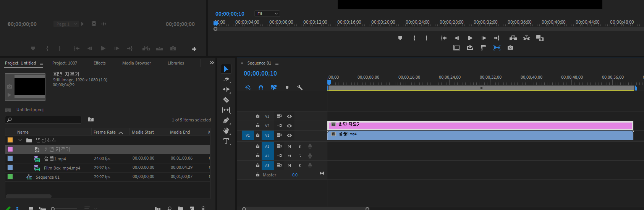Select the Pen tool
Screen dimensions: 644x210
pos(226,120)
